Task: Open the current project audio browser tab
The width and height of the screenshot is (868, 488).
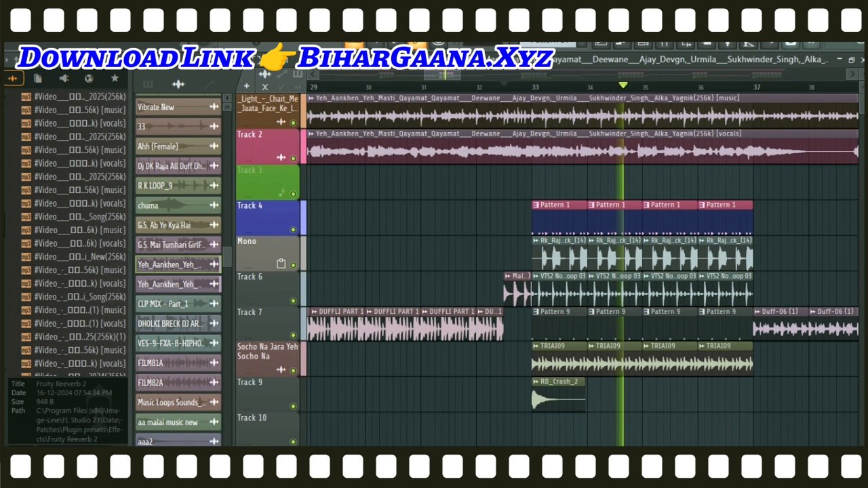Action: 12,79
